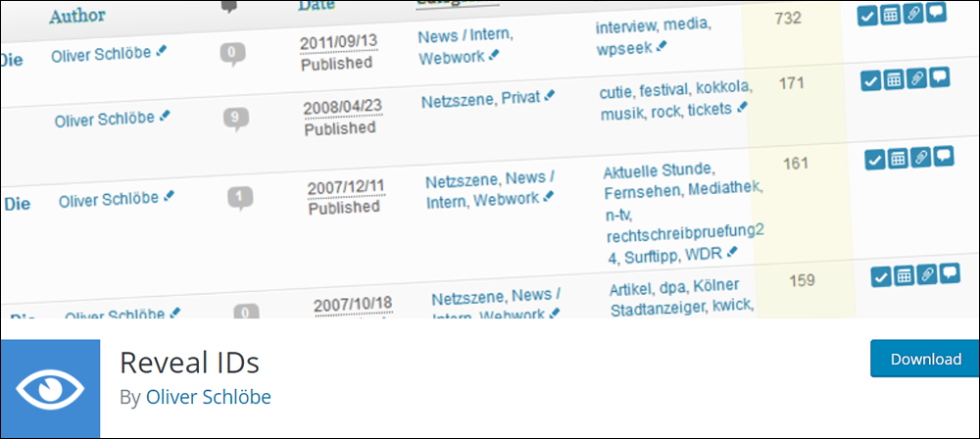Open the festival tag link
Image resolution: width=980 pixels, height=439 pixels.
[662, 89]
